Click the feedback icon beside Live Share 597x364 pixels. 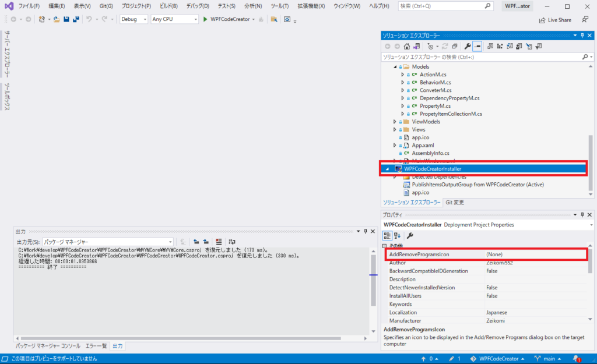tap(585, 20)
